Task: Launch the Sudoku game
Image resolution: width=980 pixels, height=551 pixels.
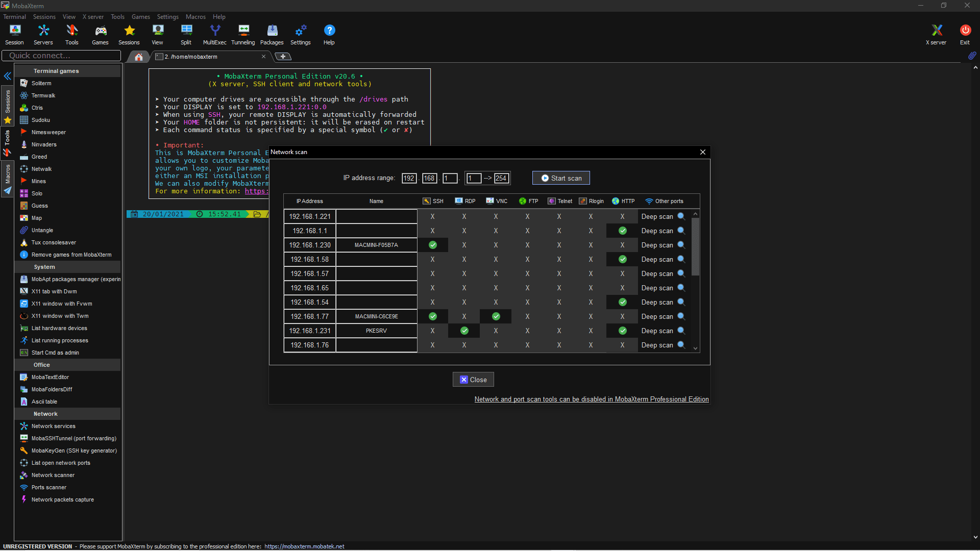Action: [40, 120]
